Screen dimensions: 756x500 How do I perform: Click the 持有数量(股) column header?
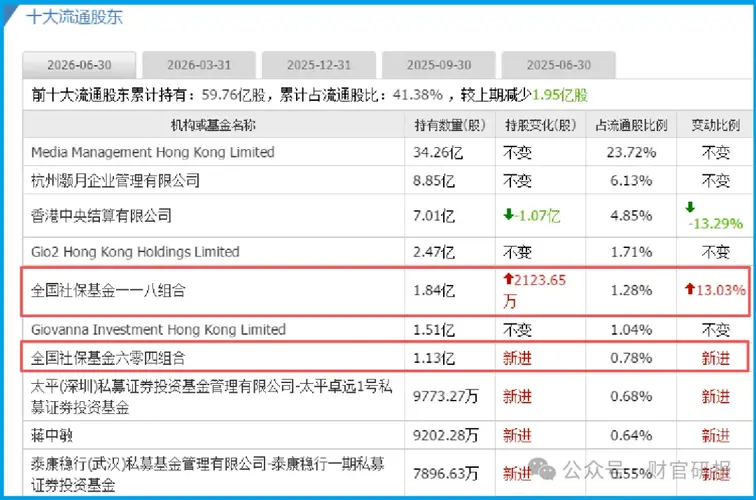450,125
